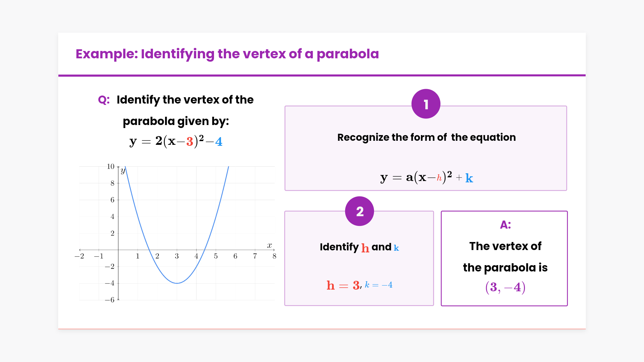
Task: Click the text "The vertex of" in answer box
Action: (505, 246)
